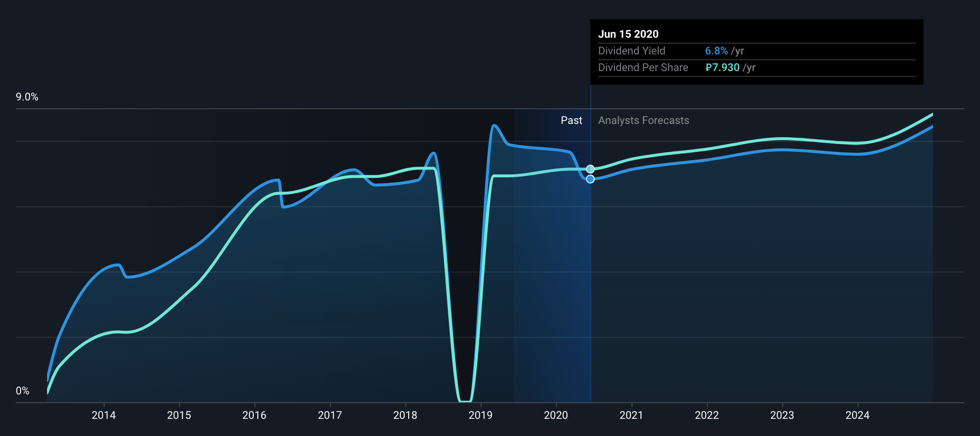Image resolution: width=980 pixels, height=436 pixels.
Task: Click the 'Past' region label
Action: [571, 121]
